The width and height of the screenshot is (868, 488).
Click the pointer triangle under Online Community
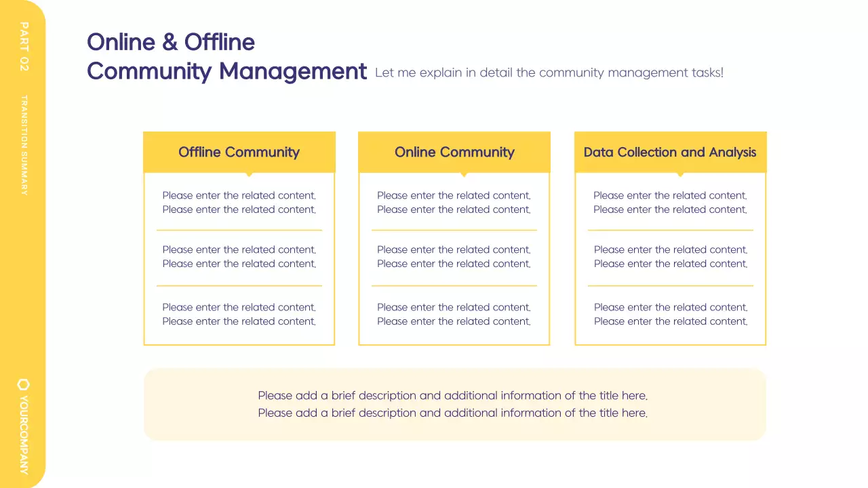click(464, 174)
